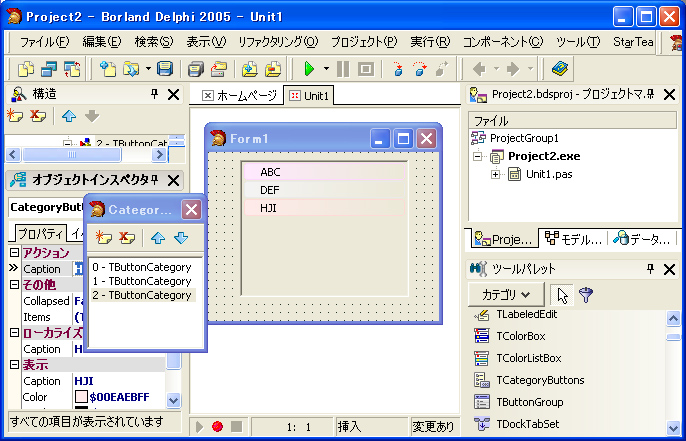686x441 pixels.
Task: Collapse the その他 property group
Action: point(14,285)
